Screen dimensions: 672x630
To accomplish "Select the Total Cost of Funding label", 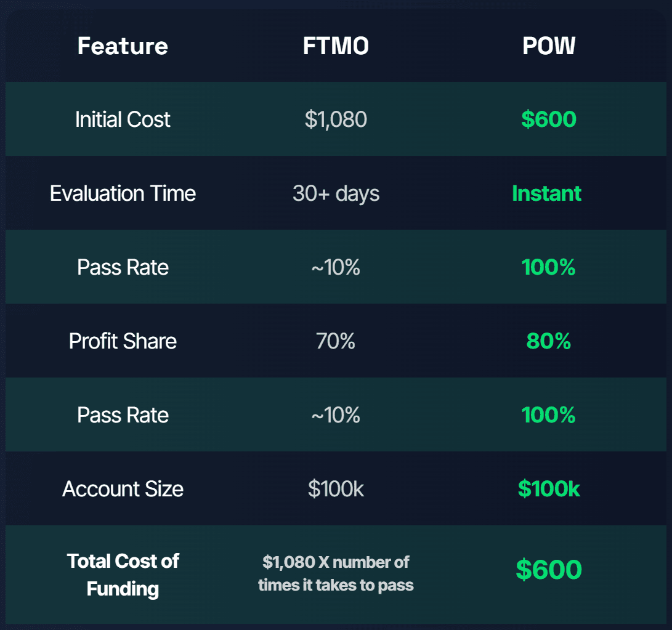I will pos(123,575).
